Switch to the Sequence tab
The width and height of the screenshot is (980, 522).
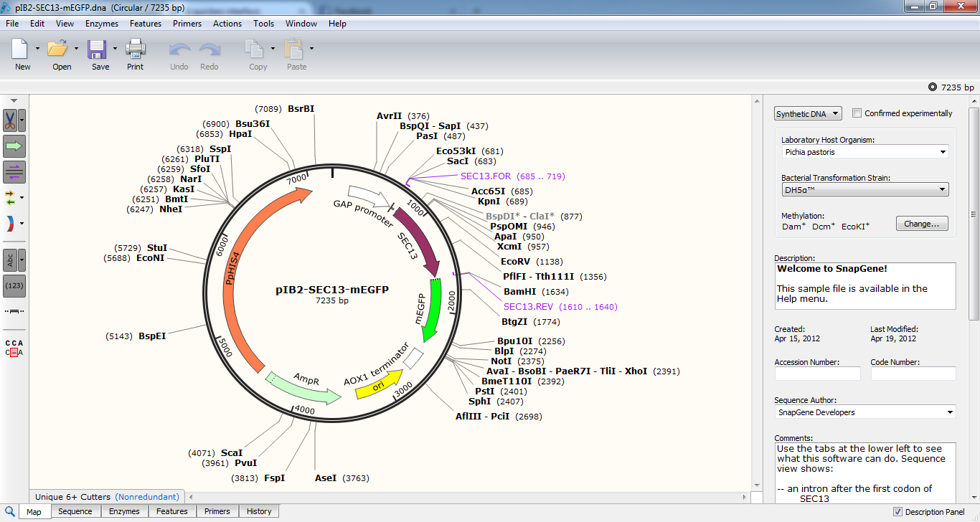coord(75,511)
